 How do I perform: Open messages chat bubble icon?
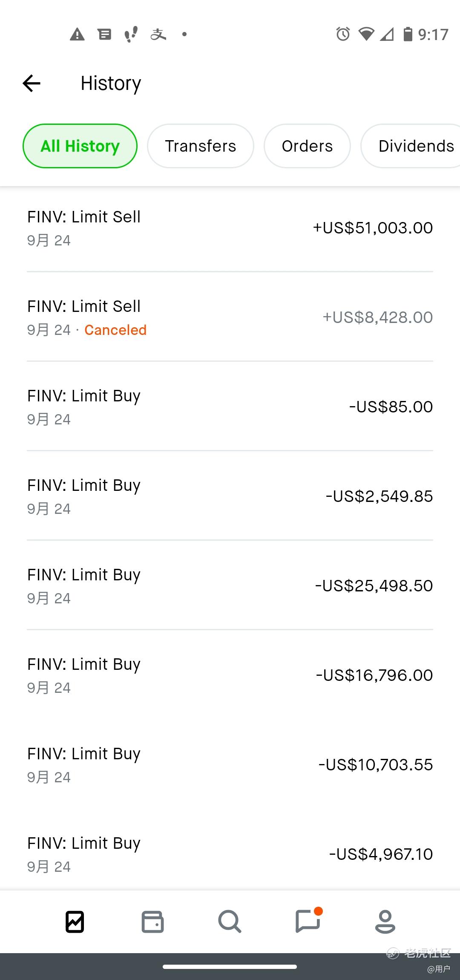(x=308, y=922)
